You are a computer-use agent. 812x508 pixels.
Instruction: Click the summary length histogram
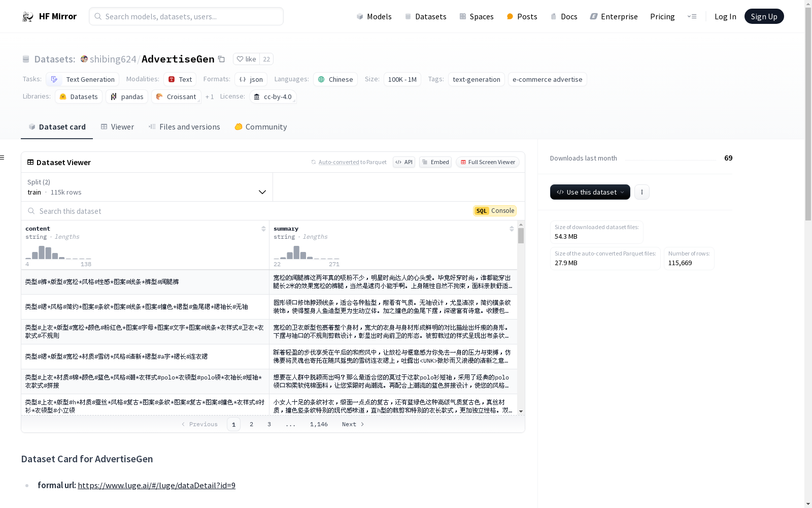[307, 252]
